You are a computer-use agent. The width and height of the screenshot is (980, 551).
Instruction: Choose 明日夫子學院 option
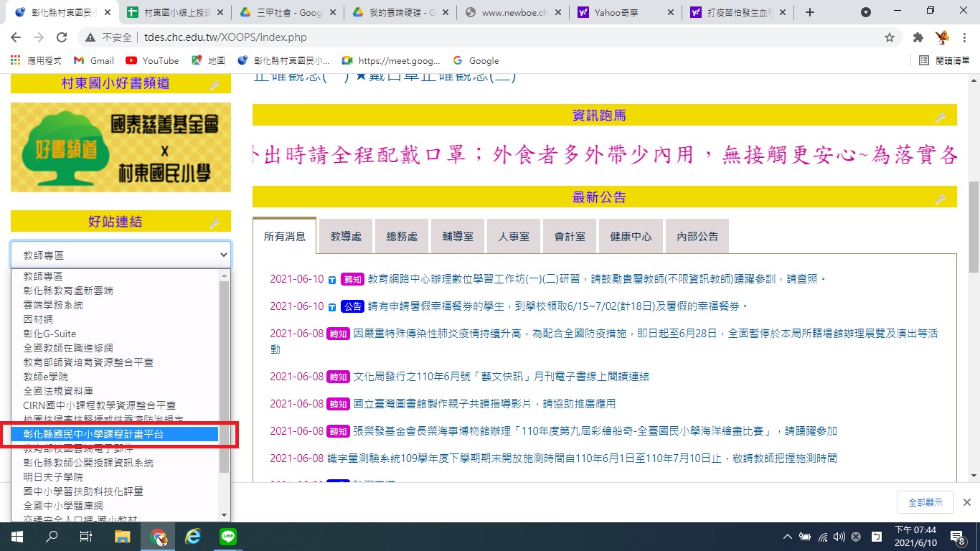(x=116, y=477)
